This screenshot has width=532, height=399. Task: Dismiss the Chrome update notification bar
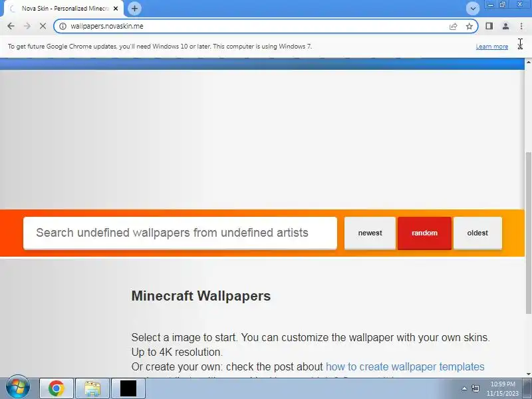point(520,46)
